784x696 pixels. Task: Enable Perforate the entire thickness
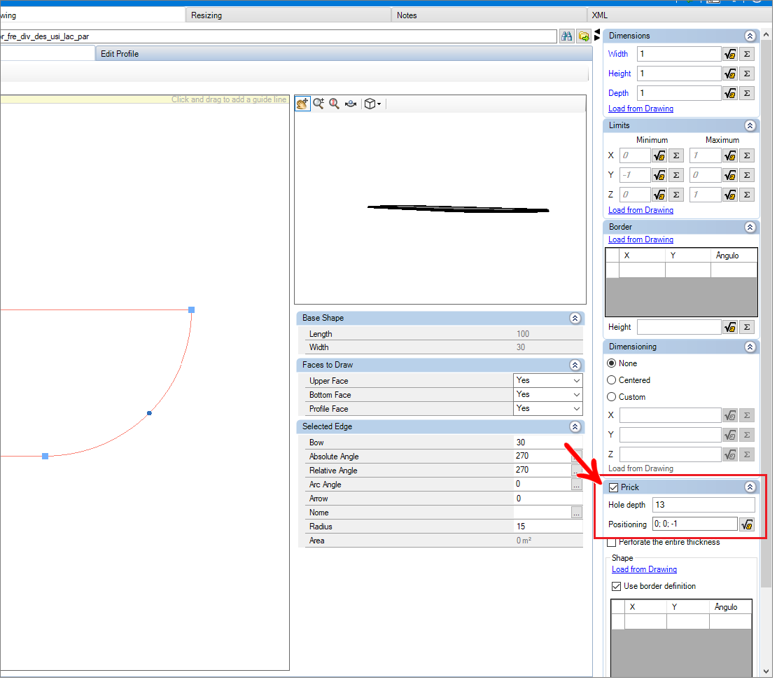click(x=612, y=543)
